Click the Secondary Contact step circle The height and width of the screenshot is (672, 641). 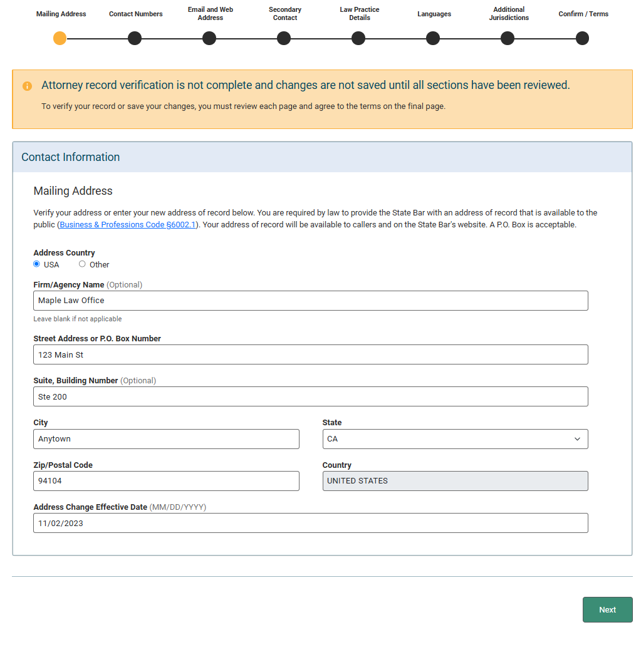pyautogui.click(x=284, y=39)
